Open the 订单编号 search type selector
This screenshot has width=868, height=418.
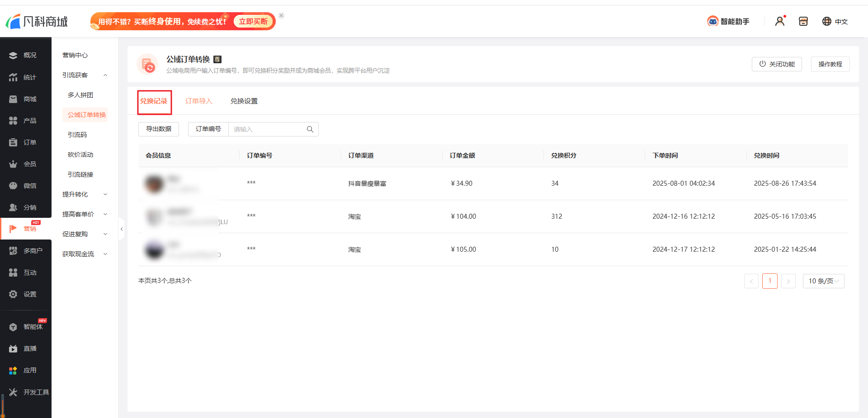click(208, 129)
